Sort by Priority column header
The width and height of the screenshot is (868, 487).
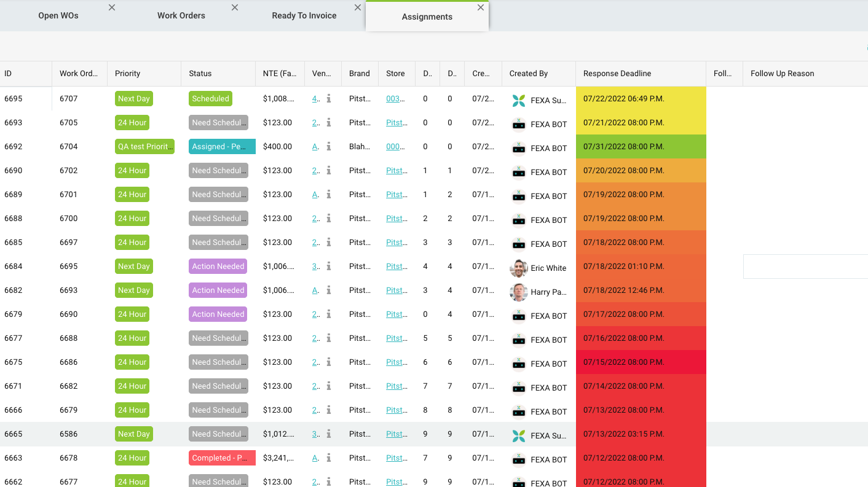point(128,73)
